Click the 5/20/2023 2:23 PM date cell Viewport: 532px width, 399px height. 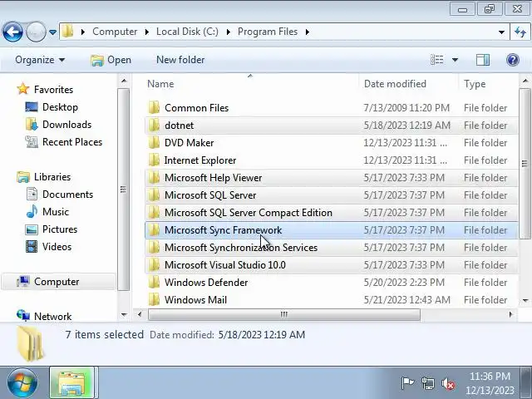[404, 283]
